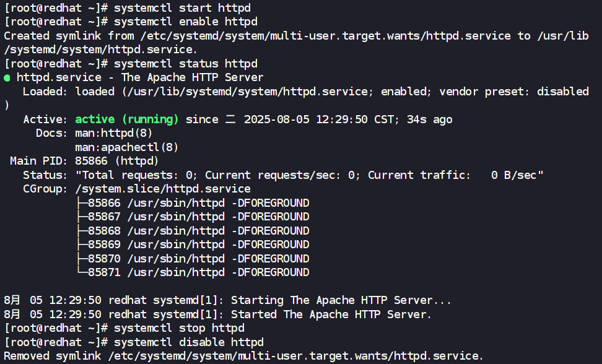Select the last process tree entry 85871

point(198,272)
